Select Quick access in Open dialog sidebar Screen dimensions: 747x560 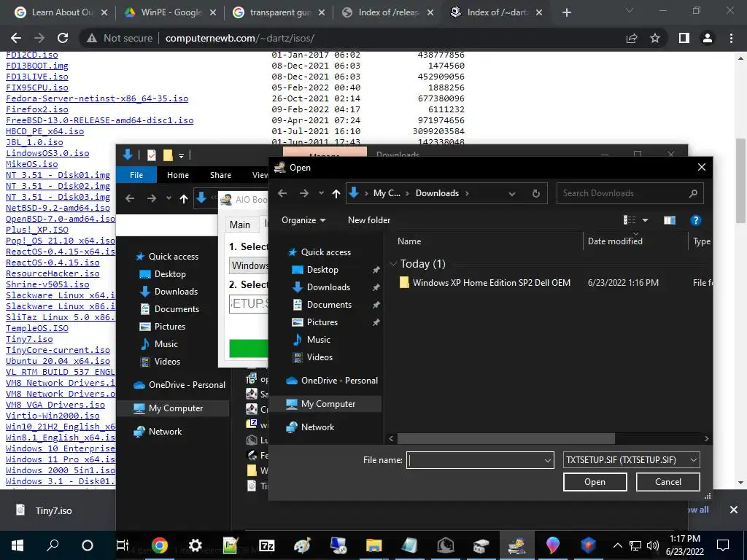pos(326,252)
